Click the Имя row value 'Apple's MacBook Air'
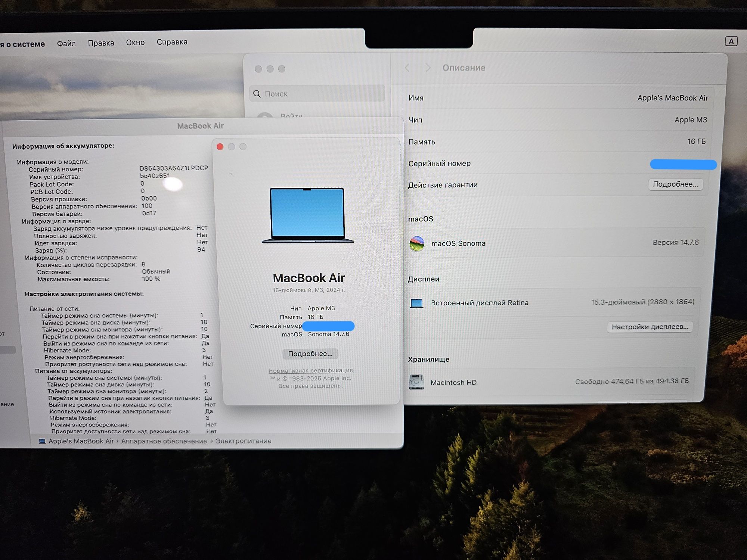Screen dimensions: 747x560 point(673,98)
